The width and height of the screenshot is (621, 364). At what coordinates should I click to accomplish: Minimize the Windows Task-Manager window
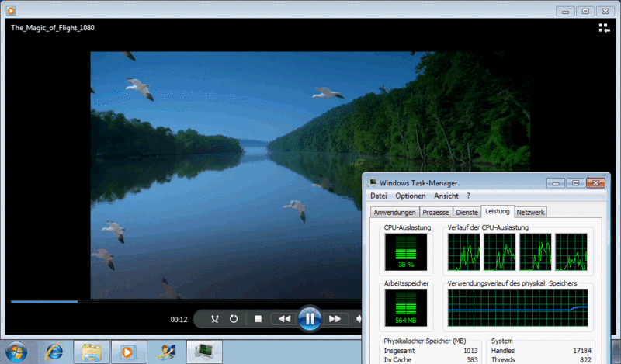click(556, 183)
